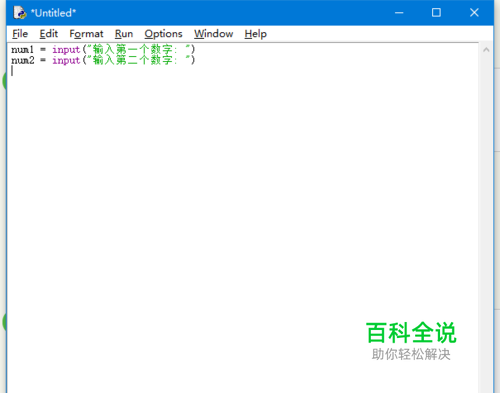Click the num1 variable on line one
Image resolution: width=500 pixels, height=393 pixels.
23,50
